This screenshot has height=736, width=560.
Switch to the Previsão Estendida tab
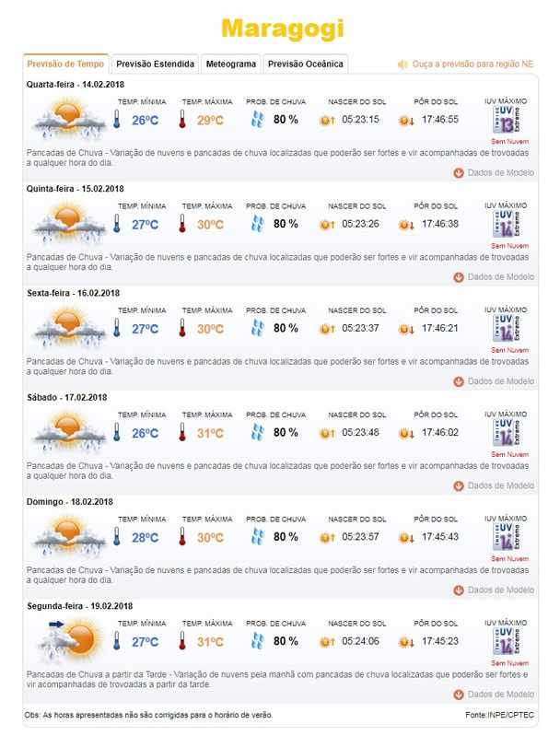155,64
